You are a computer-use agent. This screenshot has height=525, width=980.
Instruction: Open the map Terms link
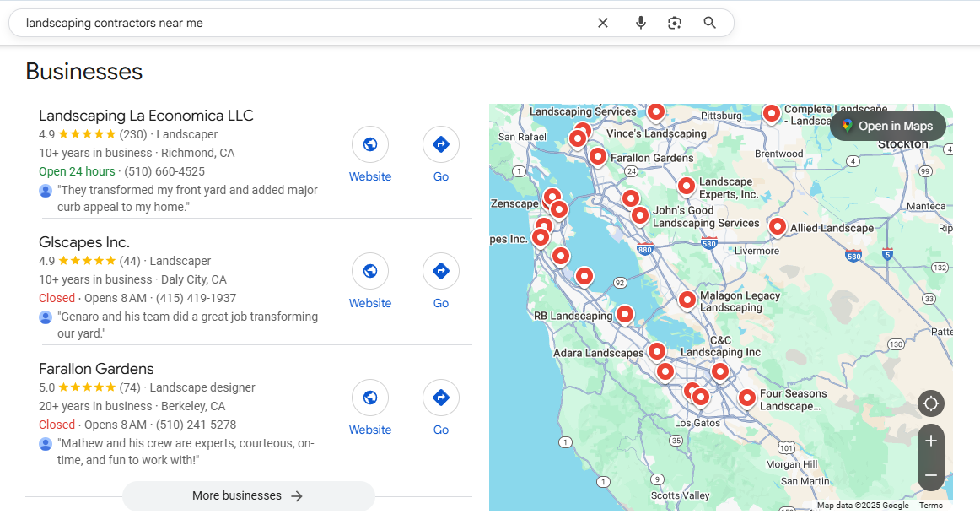(x=930, y=506)
